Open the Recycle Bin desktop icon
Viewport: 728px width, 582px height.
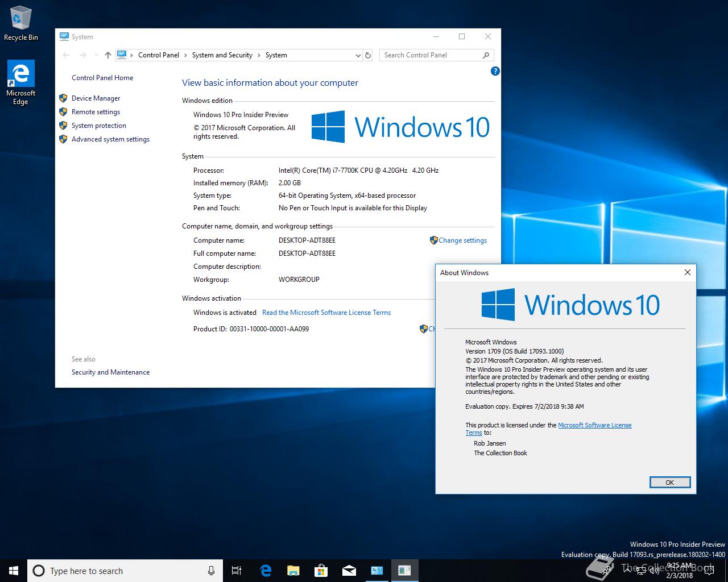(20, 23)
